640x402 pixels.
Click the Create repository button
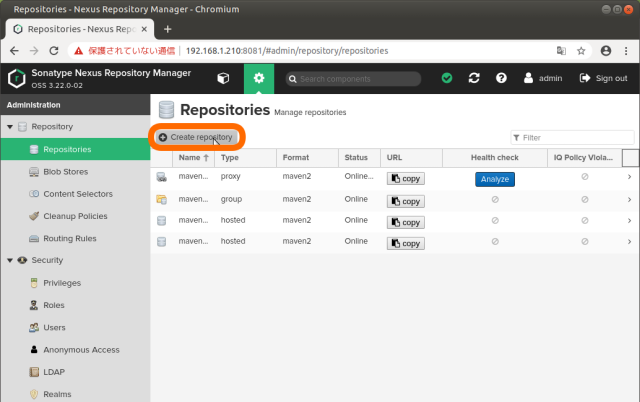(196, 137)
